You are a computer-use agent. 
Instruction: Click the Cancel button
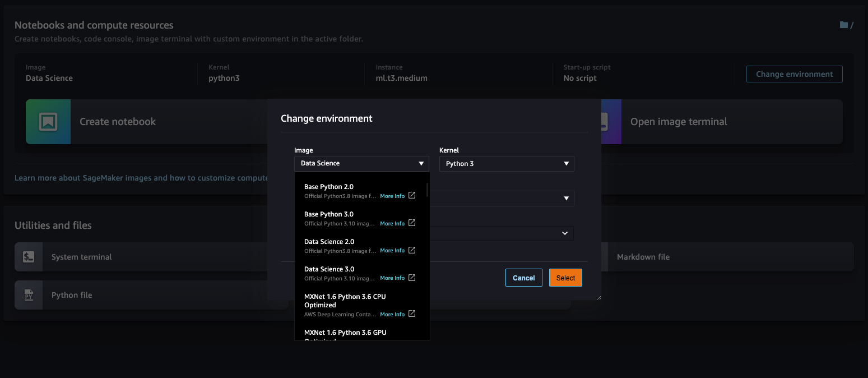tap(524, 278)
